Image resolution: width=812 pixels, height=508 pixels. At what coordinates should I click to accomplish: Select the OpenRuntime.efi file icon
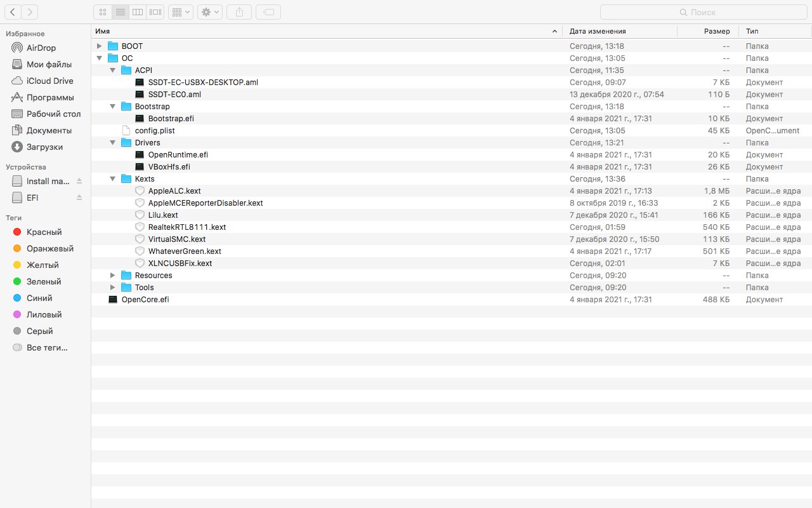(140, 154)
